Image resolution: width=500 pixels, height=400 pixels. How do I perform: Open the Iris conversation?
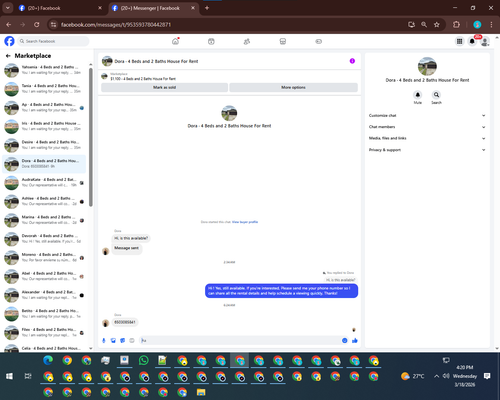pos(44,126)
